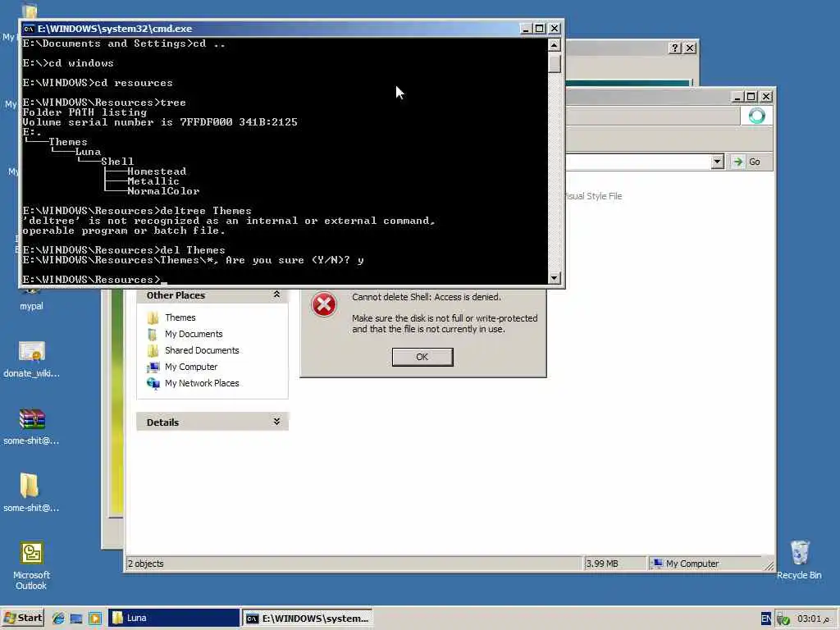Maximize the Luna Explorer window
Viewport: 840px width, 630px height.
point(751,97)
